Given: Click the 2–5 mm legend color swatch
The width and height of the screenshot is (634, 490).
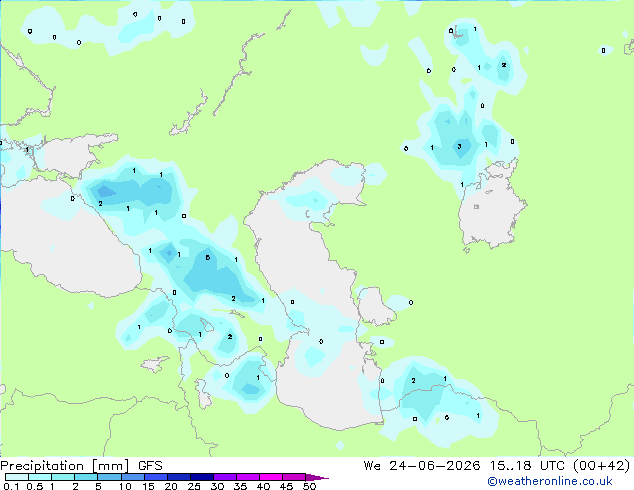Looking at the screenshot, I should click(x=86, y=477).
